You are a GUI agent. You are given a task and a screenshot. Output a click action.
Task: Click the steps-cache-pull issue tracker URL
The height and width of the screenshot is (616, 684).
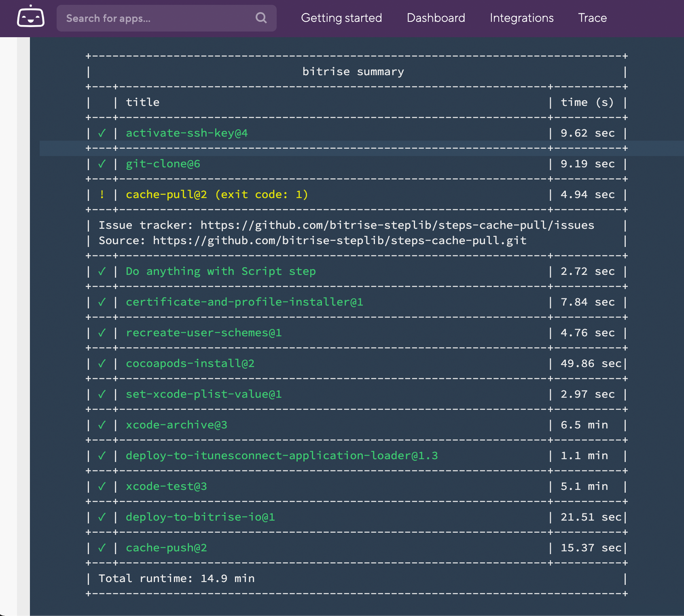pyautogui.click(x=397, y=225)
